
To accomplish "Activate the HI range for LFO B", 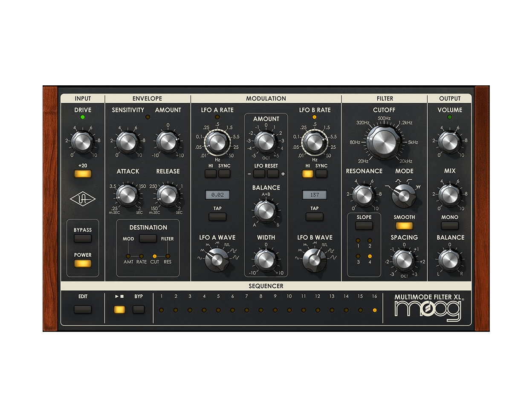I will pyautogui.click(x=307, y=173).
